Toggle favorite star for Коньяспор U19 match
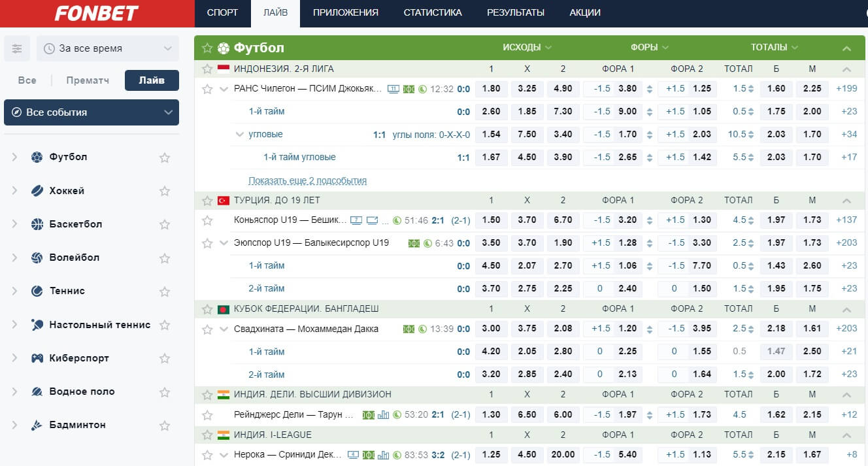This screenshot has width=868, height=466. click(x=207, y=220)
